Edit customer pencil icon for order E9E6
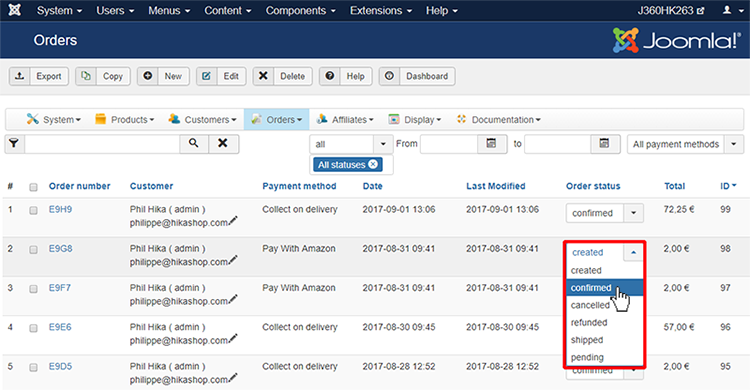 [233, 338]
